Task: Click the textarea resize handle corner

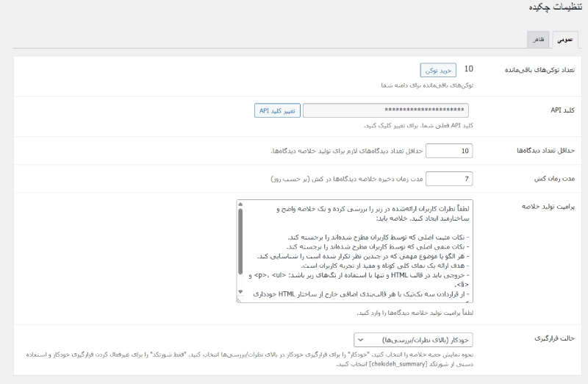Action: pyautogui.click(x=240, y=300)
